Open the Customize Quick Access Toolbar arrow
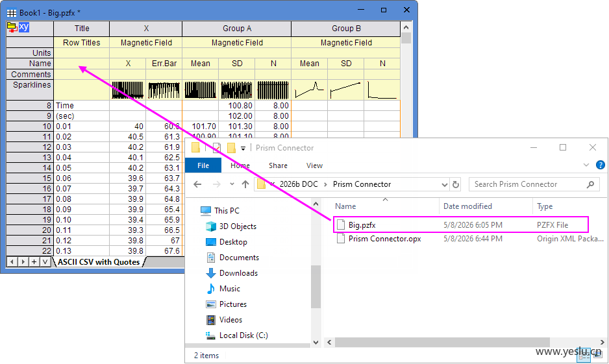 (243, 148)
